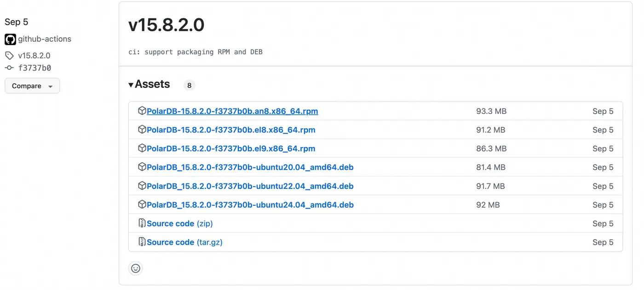Image resolution: width=644 pixels, height=290 pixels.
Task: Open the github-actions user profile link
Action: (45, 39)
